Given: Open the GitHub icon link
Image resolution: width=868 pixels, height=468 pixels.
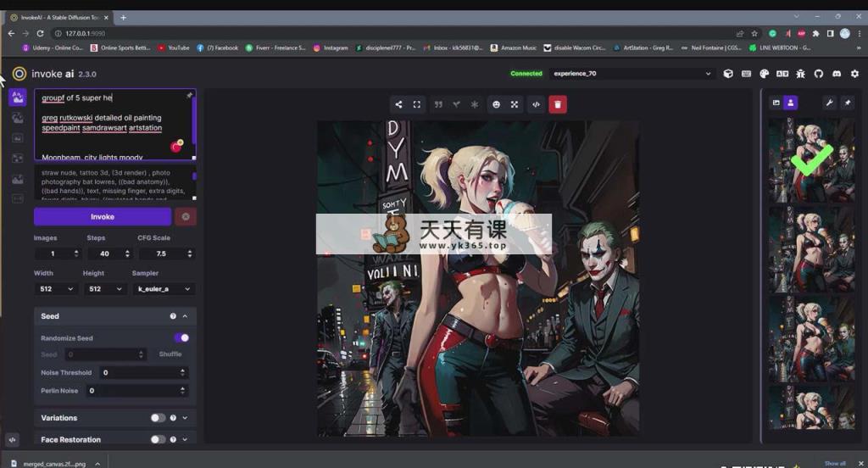Looking at the screenshot, I should (818, 74).
